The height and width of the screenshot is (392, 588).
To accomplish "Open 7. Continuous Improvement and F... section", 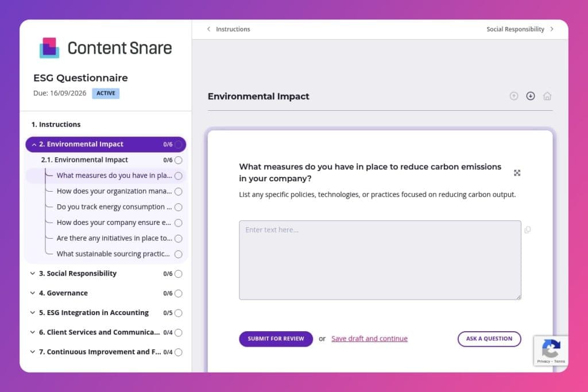I will 100,352.
